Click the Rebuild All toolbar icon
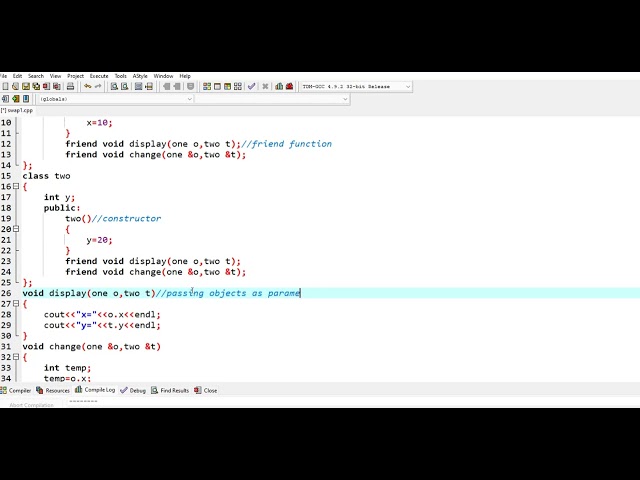Image resolution: width=640 pixels, height=480 pixels. pyautogui.click(x=238, y=87)
